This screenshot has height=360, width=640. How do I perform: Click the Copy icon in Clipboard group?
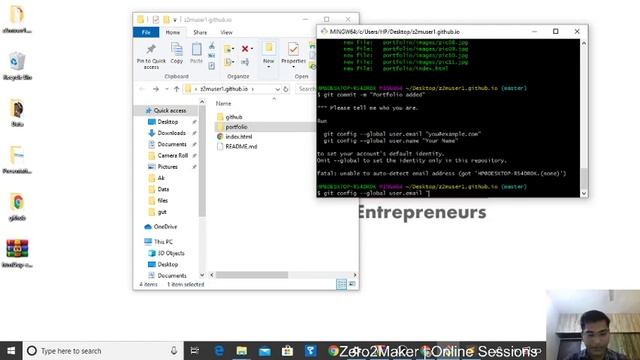click(177, 53)
